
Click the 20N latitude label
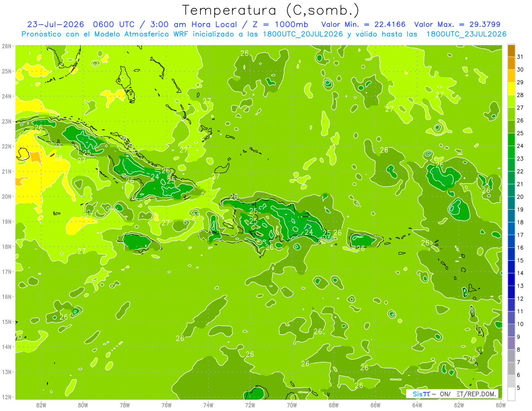[6, 196]
